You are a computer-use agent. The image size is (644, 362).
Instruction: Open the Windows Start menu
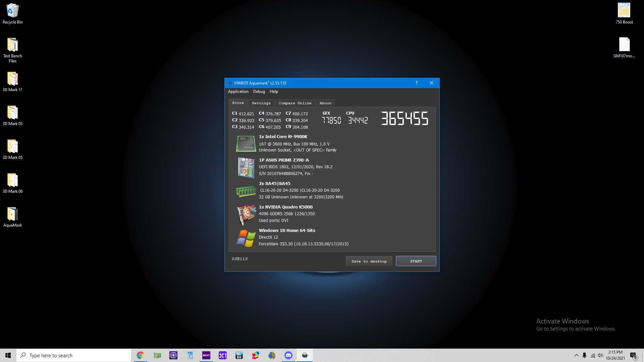(8, 355)
